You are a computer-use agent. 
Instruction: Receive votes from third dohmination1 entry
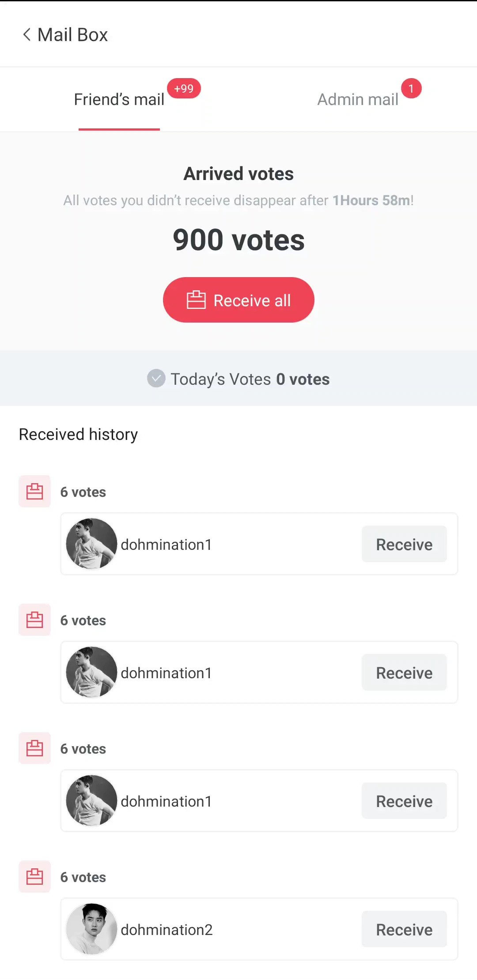click(x=404, y=801)
